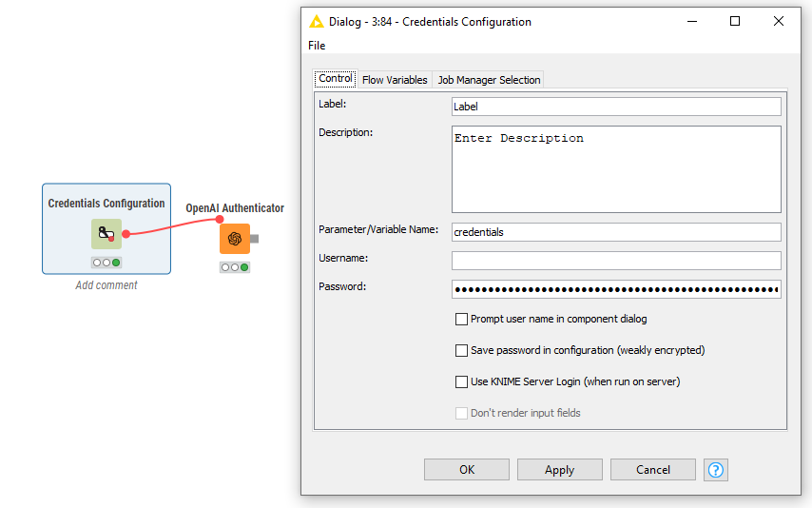Open the dialog help question mark icon
Viewport: 812px width, 508px height.
716,470
